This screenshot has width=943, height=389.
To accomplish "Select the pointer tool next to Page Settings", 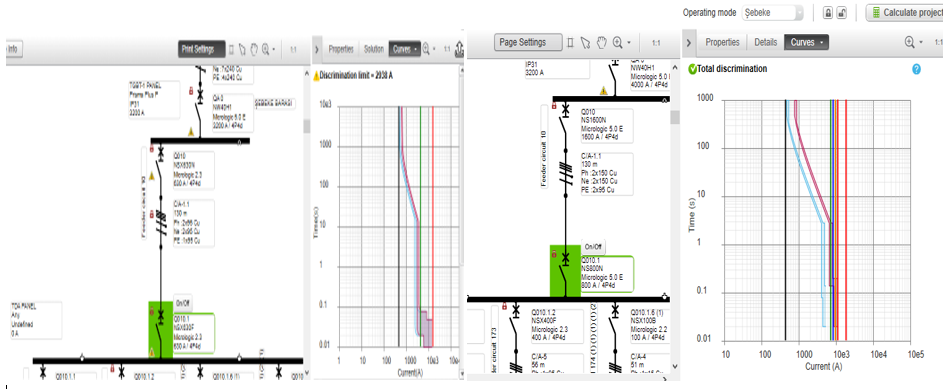I will tap(585, 43).
